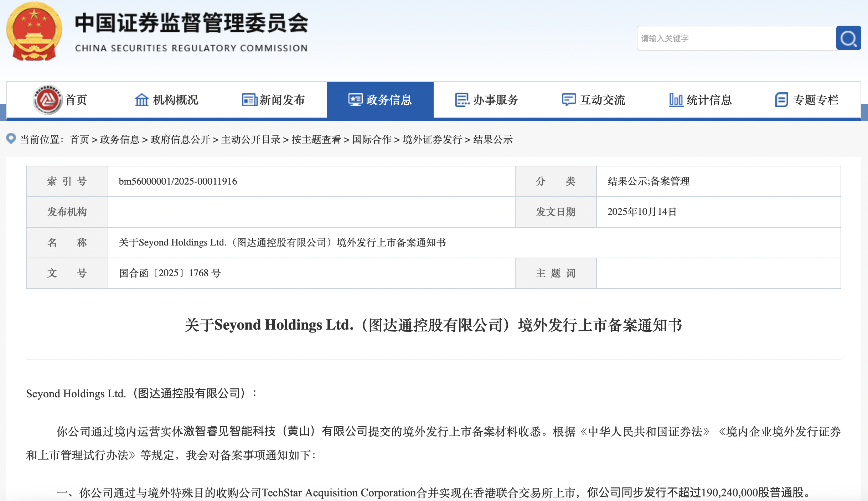This screenshot has height=501, width=868.
Task: Click the chat bubble icon for 互动交流
Action: pyautogui.click(x=569, y=100)
